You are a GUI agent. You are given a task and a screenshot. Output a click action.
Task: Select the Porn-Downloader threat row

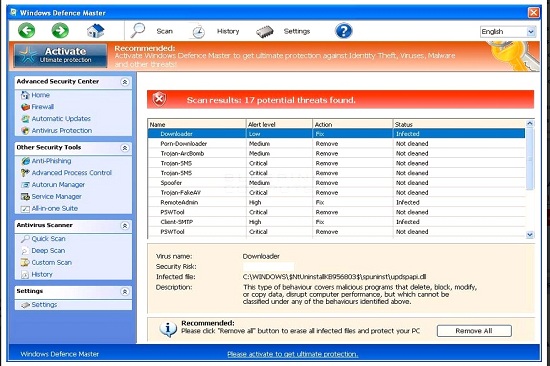click(x=336, y=144)
